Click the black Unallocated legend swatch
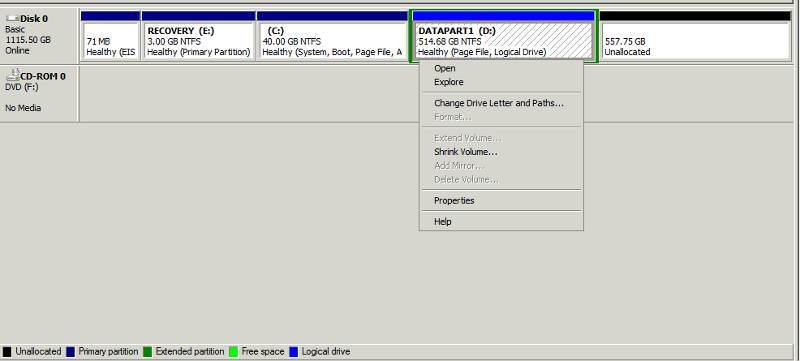The width and height of the screenshot is (800, 361). point(7,352)
